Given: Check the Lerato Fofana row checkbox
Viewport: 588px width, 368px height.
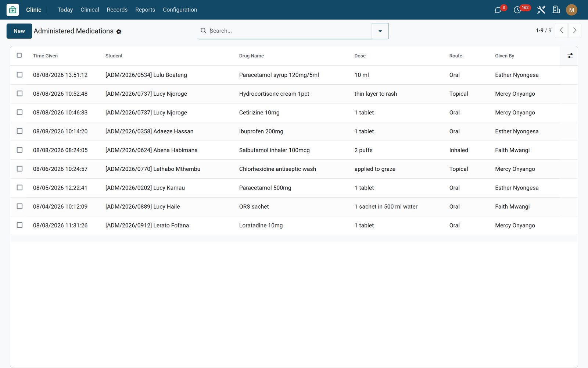Looking at the screenshot, I should (x=19, y=225).
